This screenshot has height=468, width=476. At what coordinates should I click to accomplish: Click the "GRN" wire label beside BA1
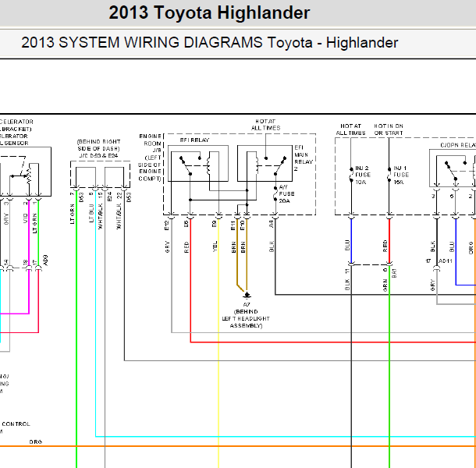coord(385,286)
